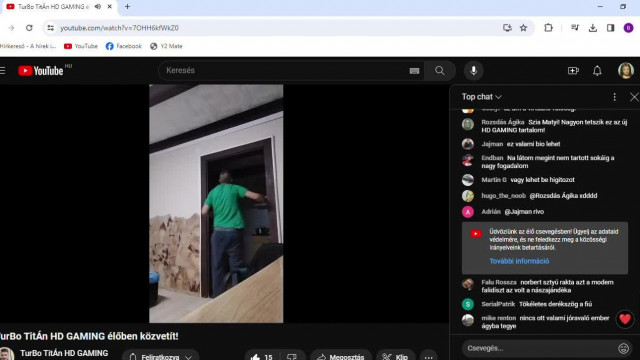Open the live chat three-dot menu

pyautogui.click(x=614, y=97)
